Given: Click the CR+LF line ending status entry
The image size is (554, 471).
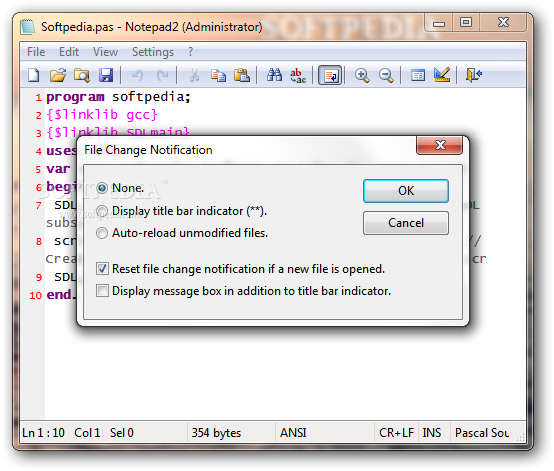Looking at the screenshot, I should pyautogui.click(x=396, y=433).
